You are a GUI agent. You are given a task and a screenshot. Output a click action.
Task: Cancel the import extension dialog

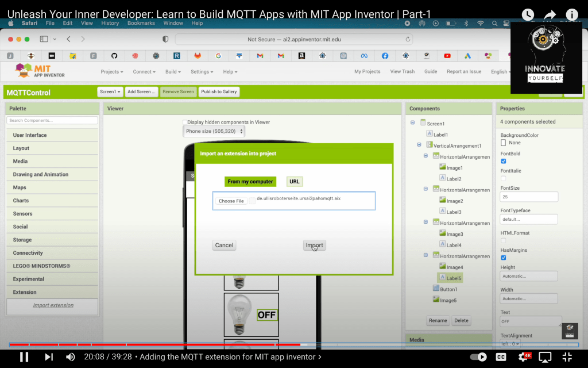[224, 245]
